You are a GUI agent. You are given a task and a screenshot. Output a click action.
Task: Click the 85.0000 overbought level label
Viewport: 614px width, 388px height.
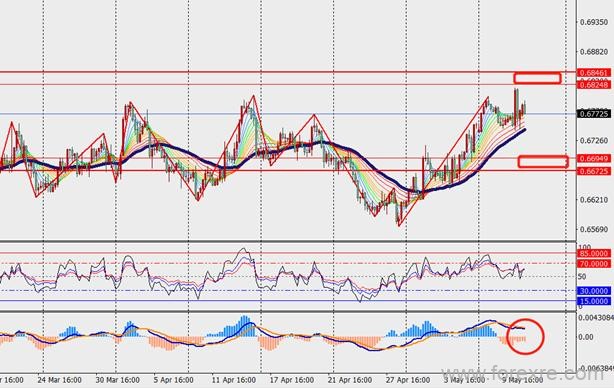pos(594,253)
